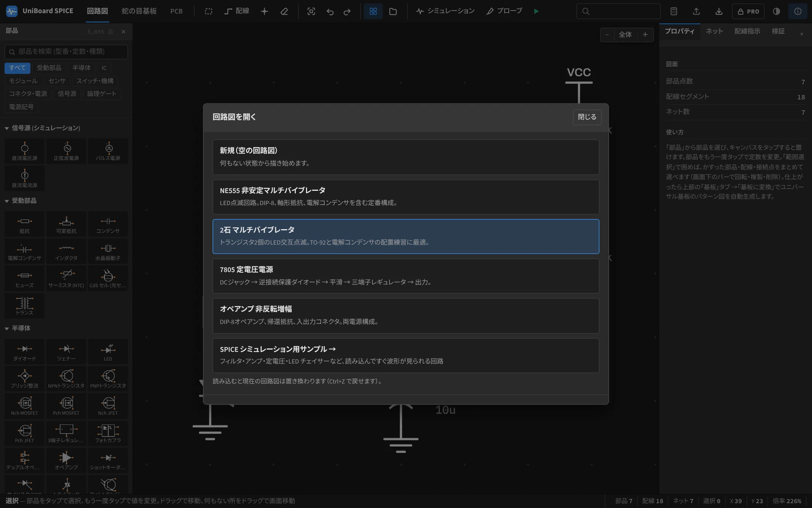Pick the オペアンプ component icon
Viewport: 812px width, 508px height.
coord(66,460)
